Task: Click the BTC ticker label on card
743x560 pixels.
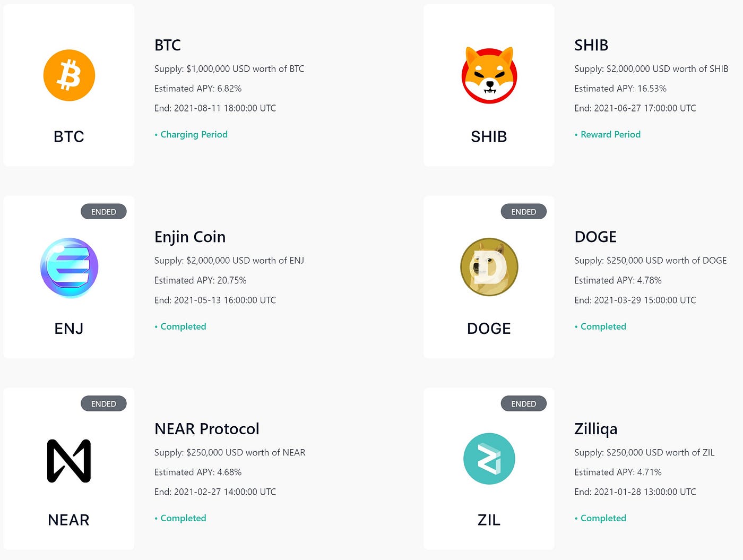Action: click(x=69, y=137)
